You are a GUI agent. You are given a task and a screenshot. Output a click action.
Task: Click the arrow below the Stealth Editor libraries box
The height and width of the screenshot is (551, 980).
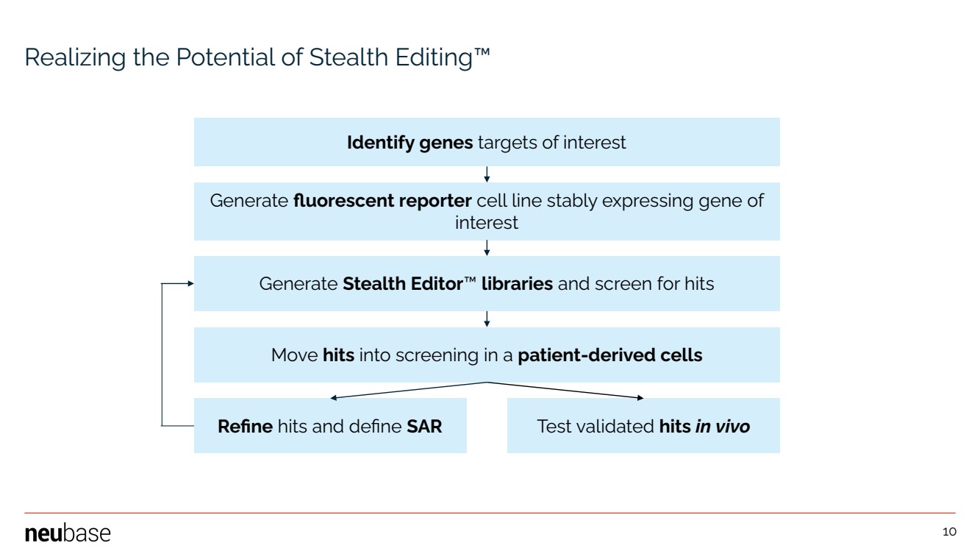point(487,319)
